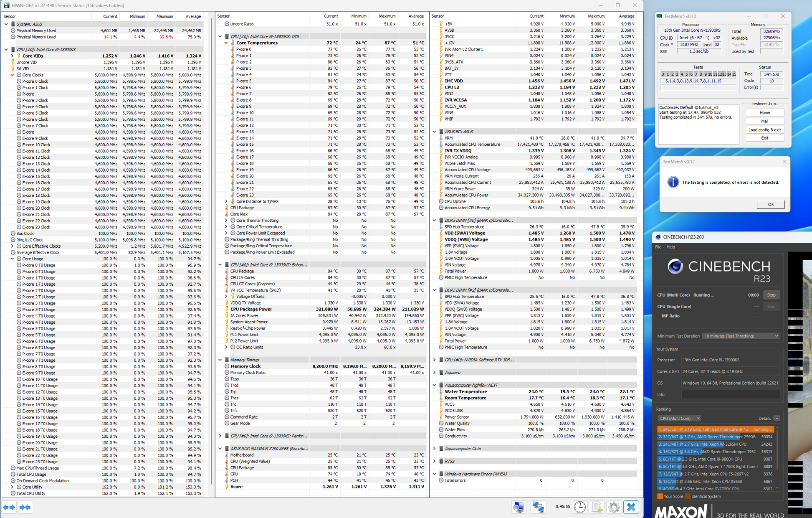The height and width of the screenshot is (518, 812).
Task: Click TestMem5 tests progress bar
Action: click(x=698, y=88)
